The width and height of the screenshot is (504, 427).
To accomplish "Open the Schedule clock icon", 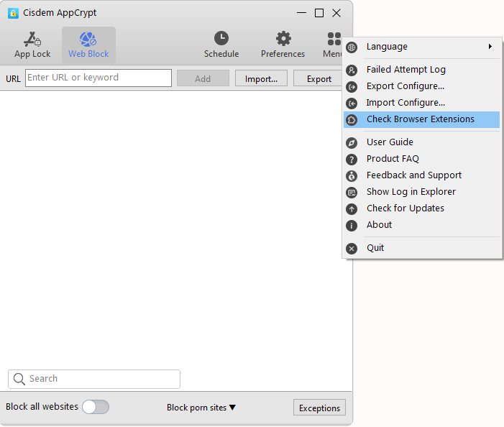I will click(221, 39).
